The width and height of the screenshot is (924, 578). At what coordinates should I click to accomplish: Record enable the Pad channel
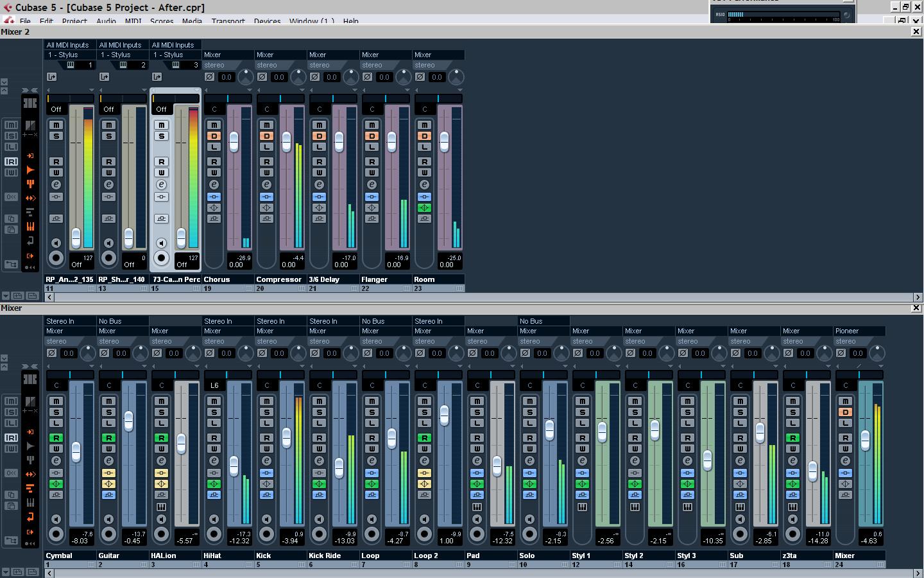tap(477, 534)
